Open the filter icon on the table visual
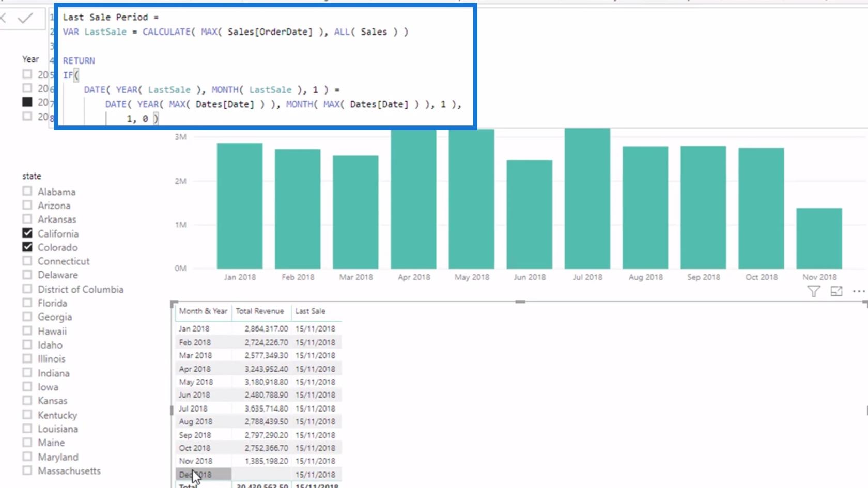Image resolution: width=868 pixels, height=488 pixels. tap(813, 292)
